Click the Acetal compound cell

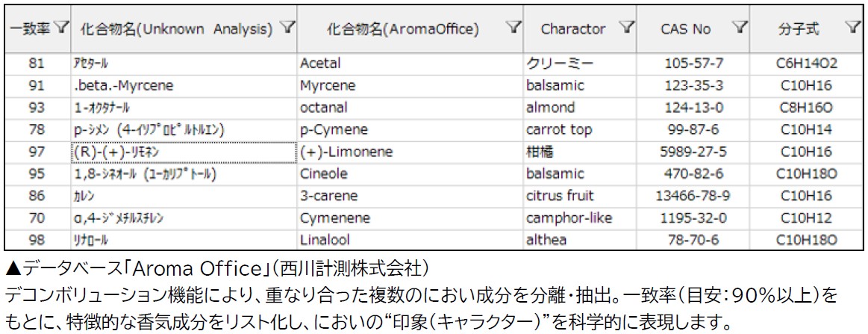tap(410, 64)
